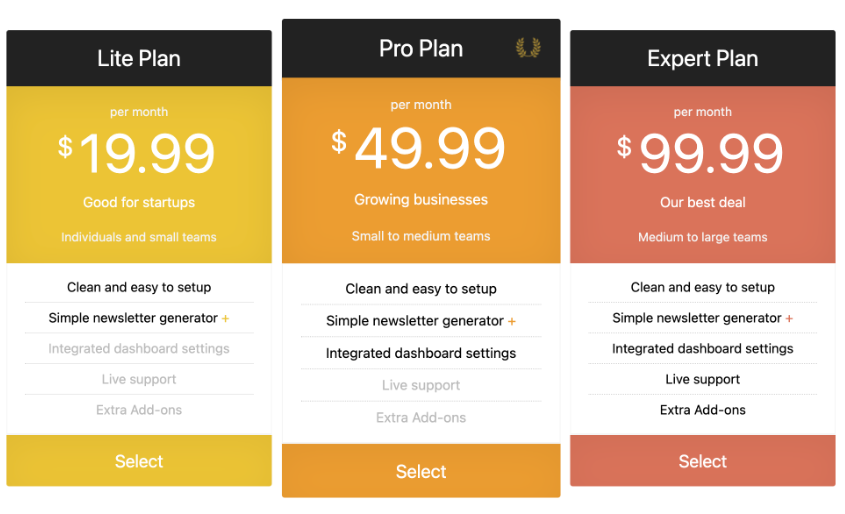Image resolution: width=845 pixels, height=514 pixels.
Task: Click "Live support" in Expert Plan
Action: [x=702, y=379]
